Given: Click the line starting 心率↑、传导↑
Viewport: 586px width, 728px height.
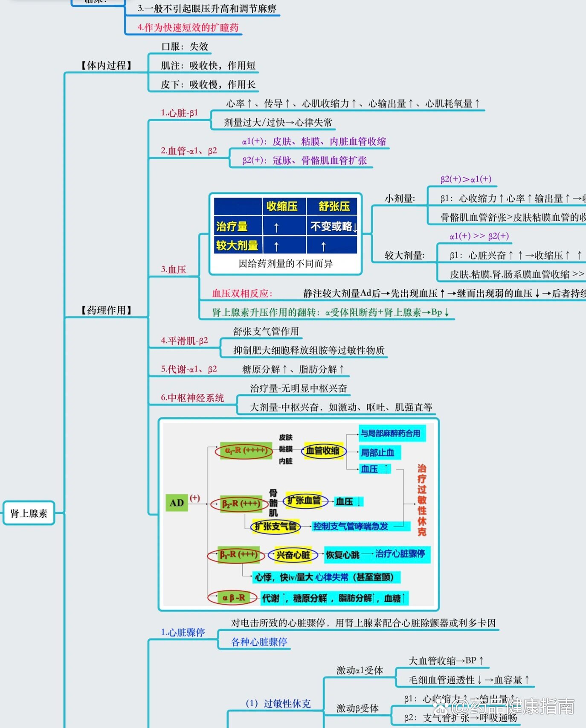Looking at the screenshot, I should pyautogui.click(x=353, y=103).
